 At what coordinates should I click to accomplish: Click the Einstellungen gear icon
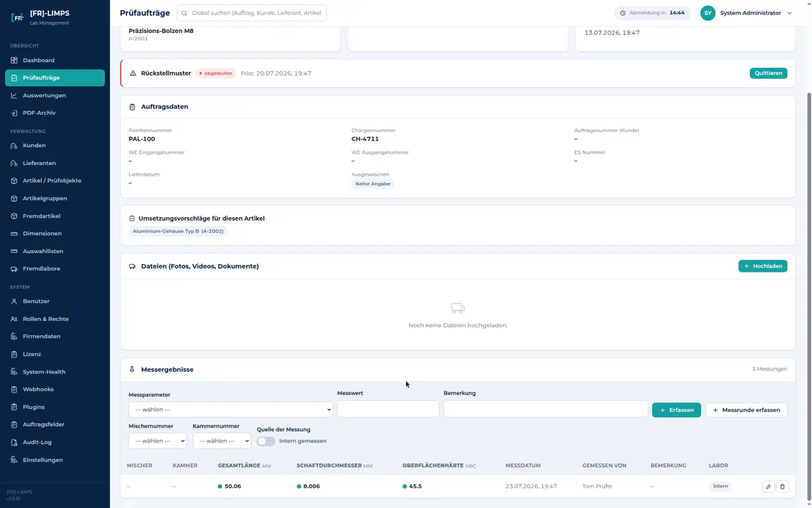click(x=14, y=460)
